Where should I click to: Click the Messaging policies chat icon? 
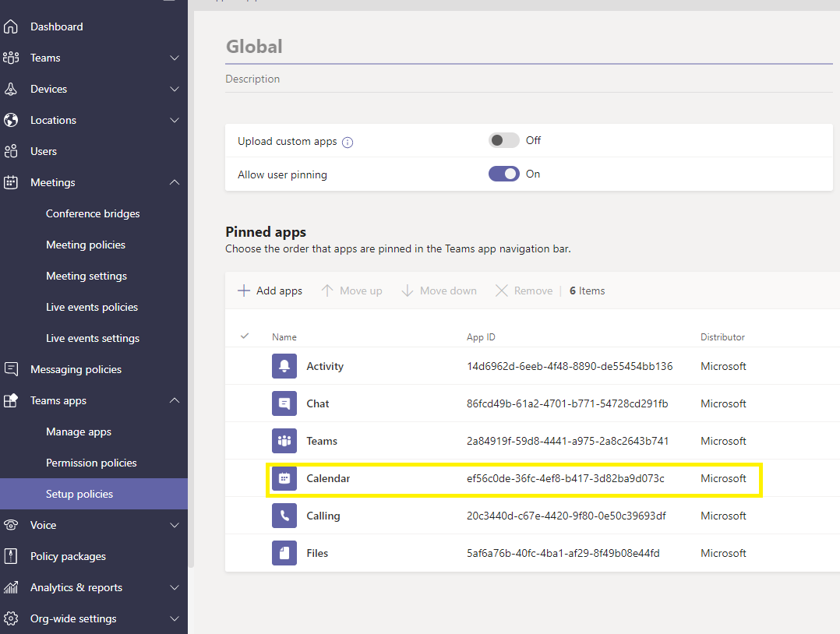click(x=11, y=369)
